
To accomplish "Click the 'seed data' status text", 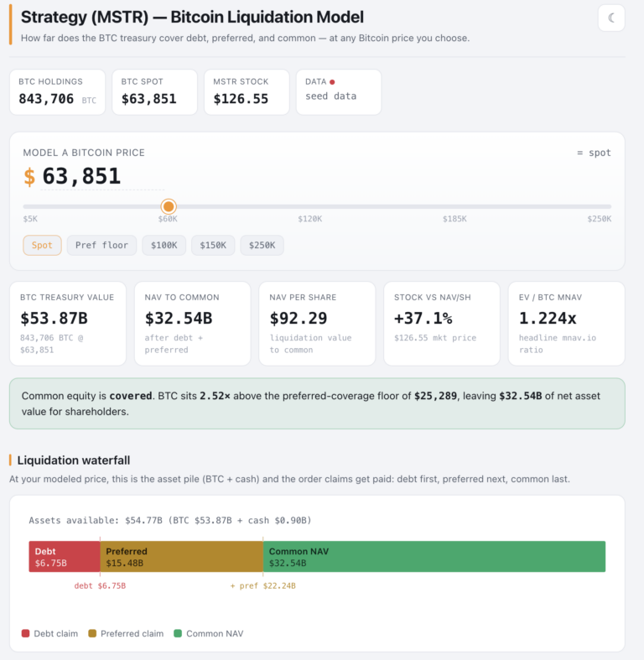I will (x=331, y=96).
